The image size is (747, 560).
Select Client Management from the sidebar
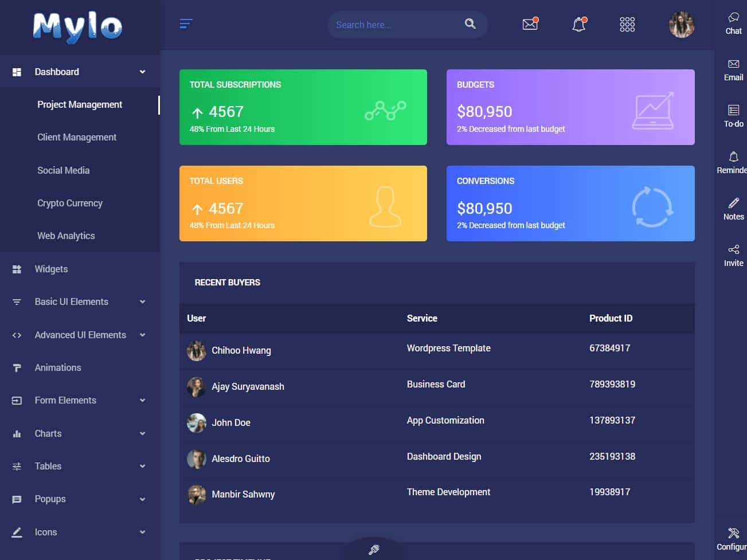(77, 137)
